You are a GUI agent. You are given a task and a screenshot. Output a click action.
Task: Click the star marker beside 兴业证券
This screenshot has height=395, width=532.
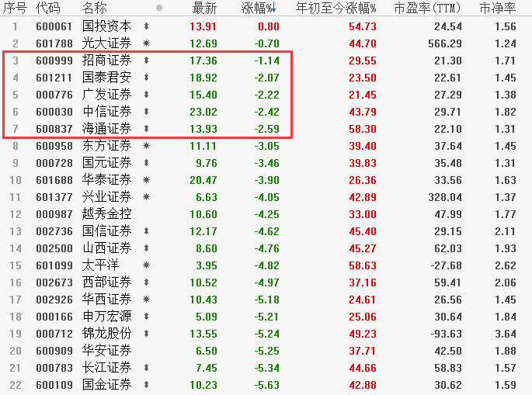tap(146, 197)
